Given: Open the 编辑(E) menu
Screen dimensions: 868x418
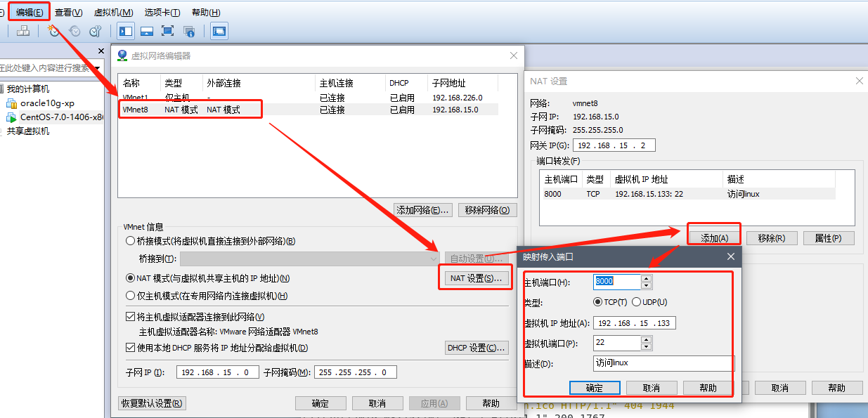Looking at the screenshot, I should click(29, 13).
